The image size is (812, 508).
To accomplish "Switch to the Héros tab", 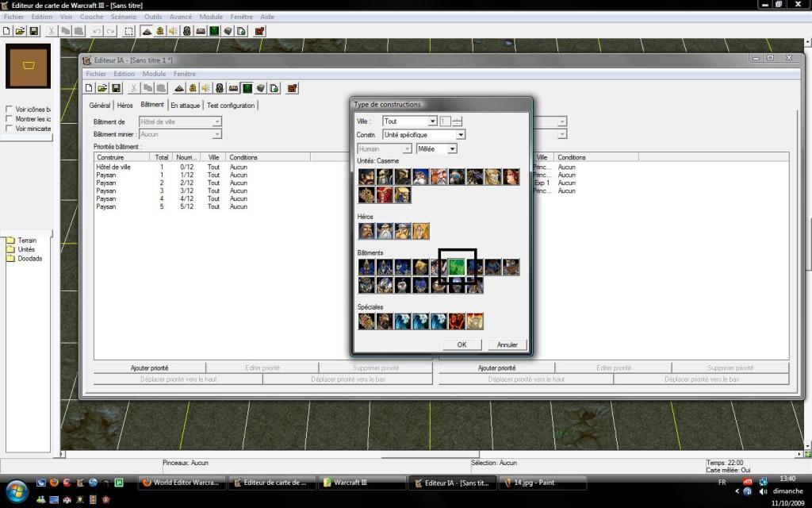I will [124, 106].
